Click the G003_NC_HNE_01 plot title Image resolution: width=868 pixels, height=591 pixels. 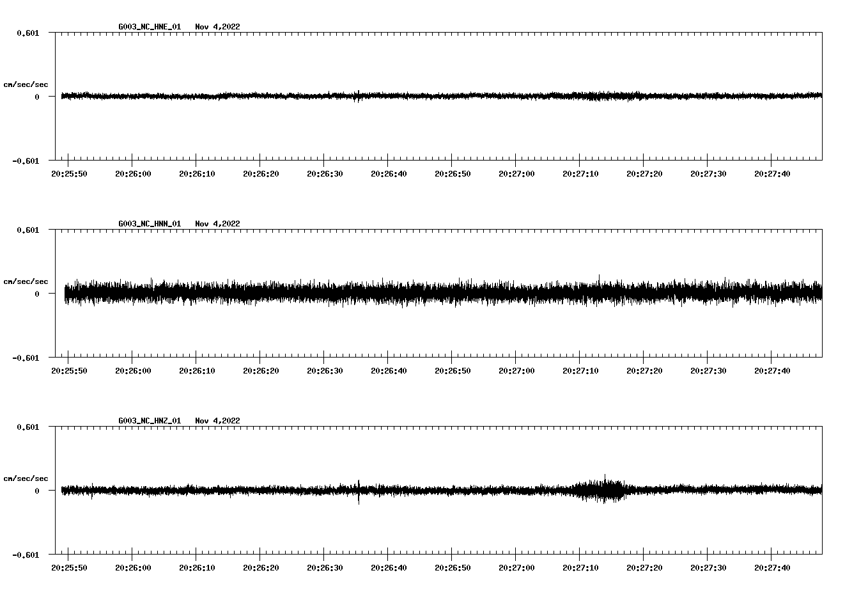click(179, 27)
